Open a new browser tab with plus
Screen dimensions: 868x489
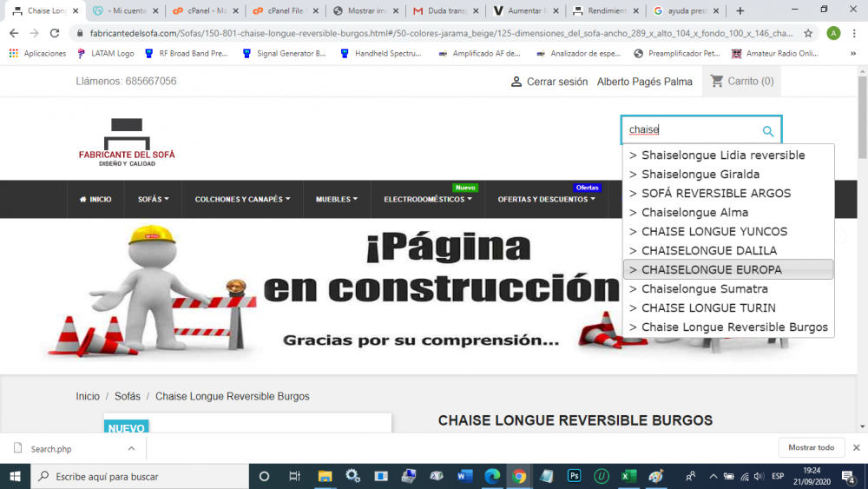tap(740, 10)
